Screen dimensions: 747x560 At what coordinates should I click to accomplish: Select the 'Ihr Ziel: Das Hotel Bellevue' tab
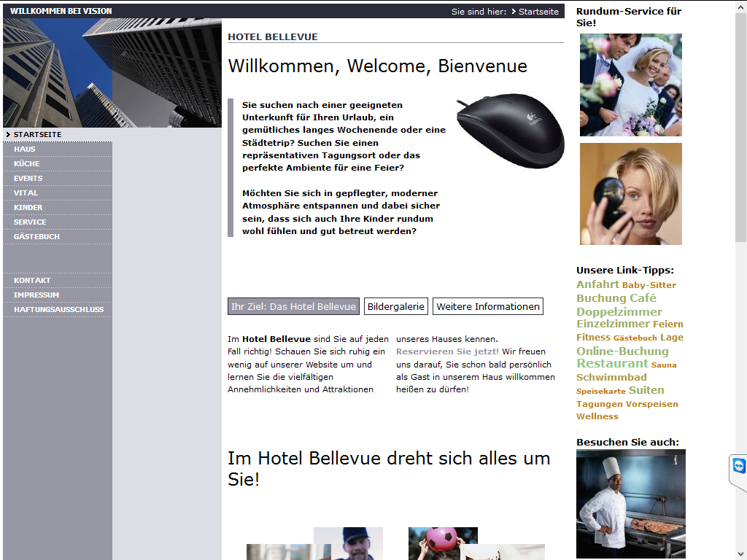[x=293, y=307]
